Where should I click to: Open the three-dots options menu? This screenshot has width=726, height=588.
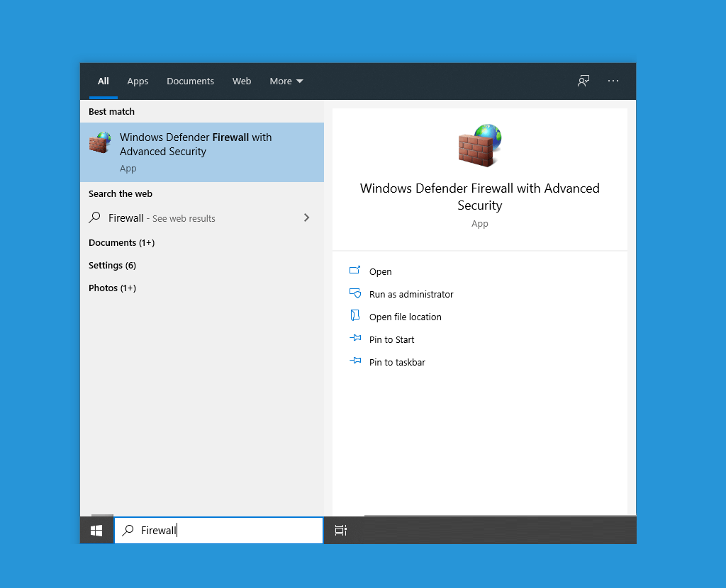613,81
